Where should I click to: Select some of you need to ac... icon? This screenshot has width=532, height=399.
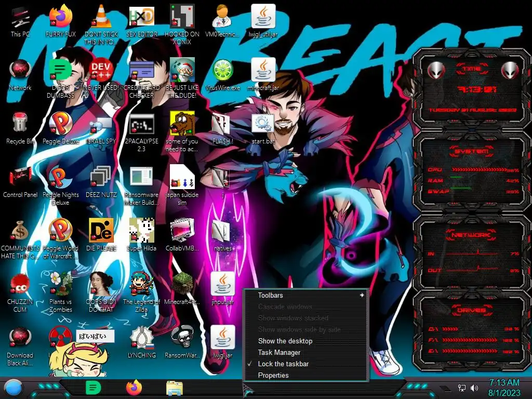(x=182, y=124)
